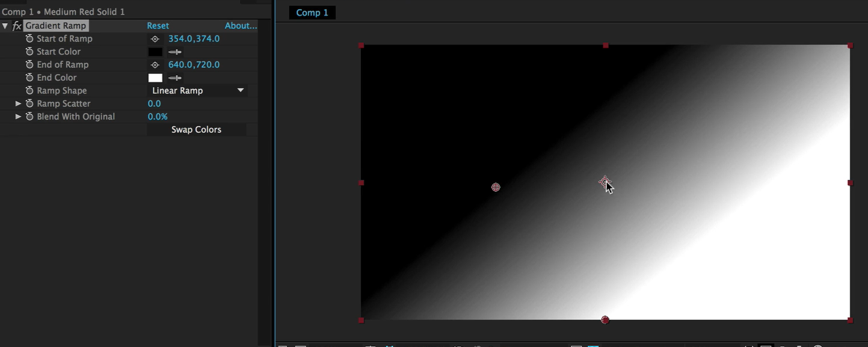This screenshot has width=868, height=347.
Task: Click the top-left layer corner handle
Action: tap(361, 46)
